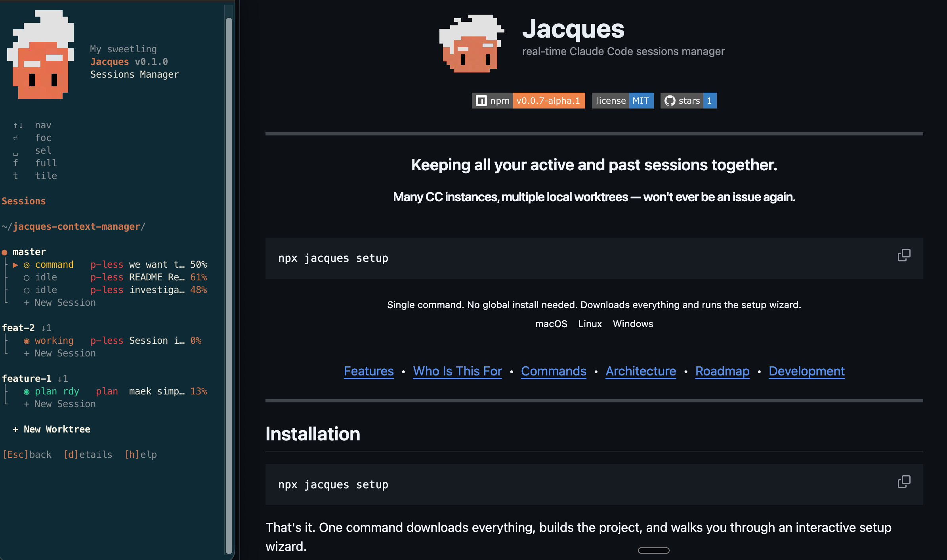Click the GitHub stars badge
This screenshot has width=947, height=560.
688,101
